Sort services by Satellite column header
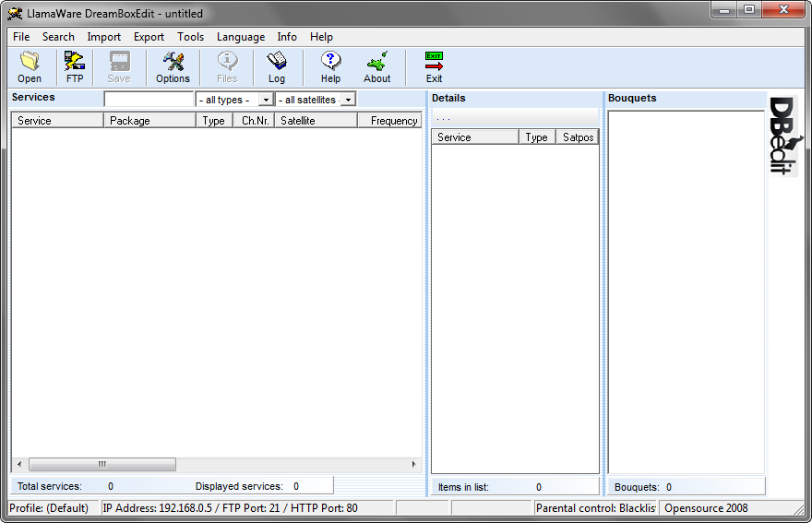Viewport: 812px width, 523px height. point(316,121)
